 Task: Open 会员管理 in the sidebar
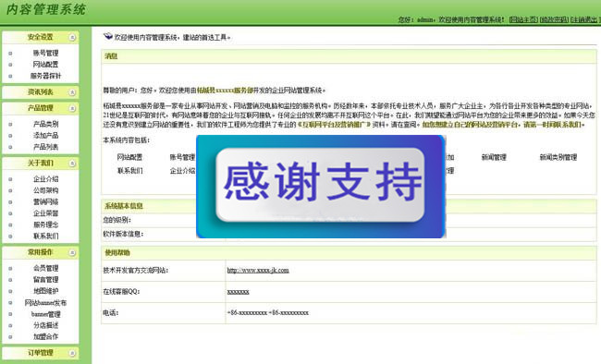[45, 268]
